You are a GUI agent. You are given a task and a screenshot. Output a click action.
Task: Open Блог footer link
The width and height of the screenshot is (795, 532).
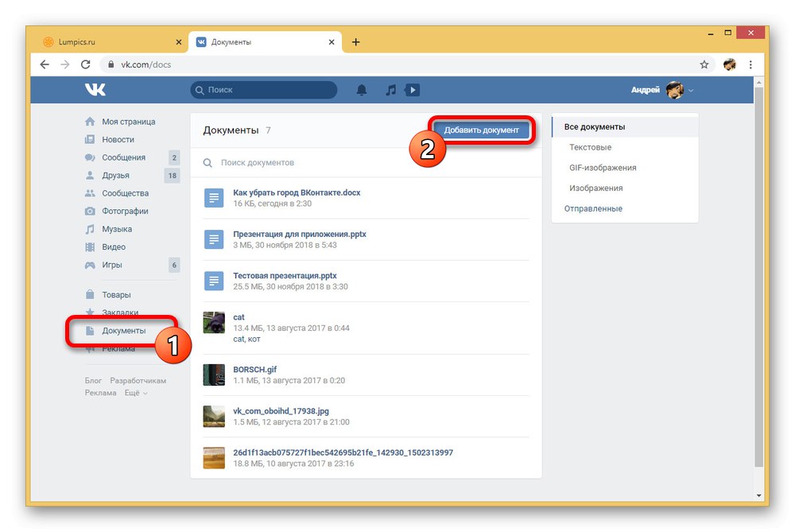tap(93, 381)
